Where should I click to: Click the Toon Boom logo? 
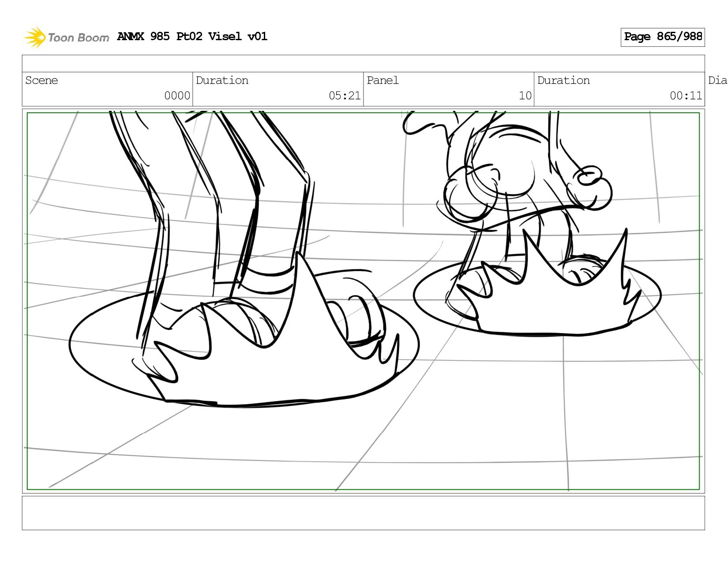pos(66,37)
